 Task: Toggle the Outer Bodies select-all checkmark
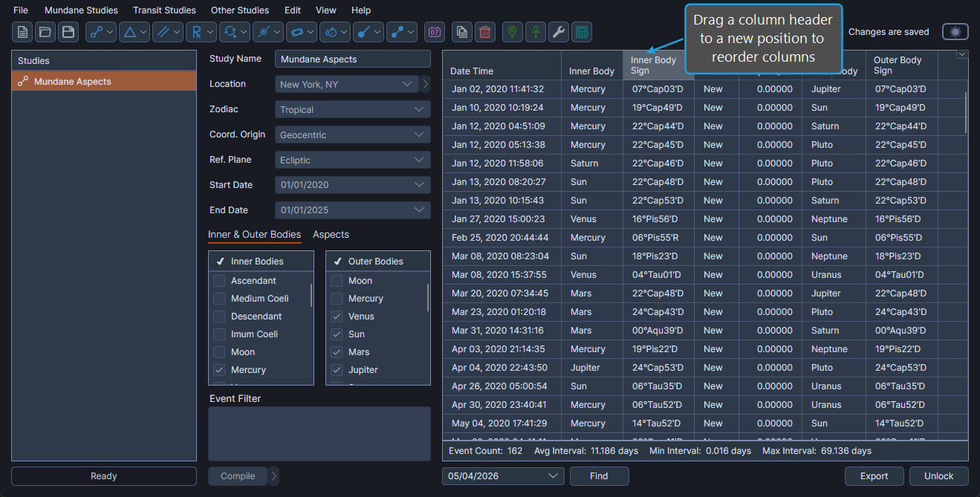point(337,262)
